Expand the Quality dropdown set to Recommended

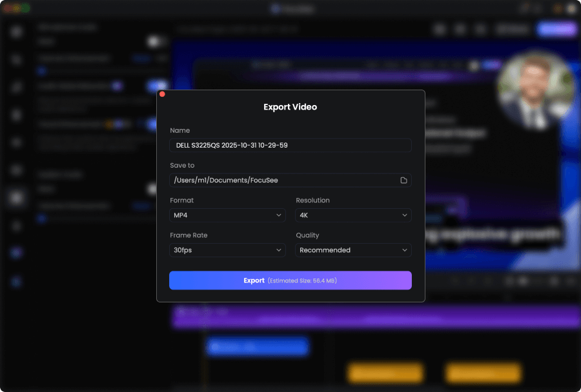pyautogui.click(x=353, y=250)
